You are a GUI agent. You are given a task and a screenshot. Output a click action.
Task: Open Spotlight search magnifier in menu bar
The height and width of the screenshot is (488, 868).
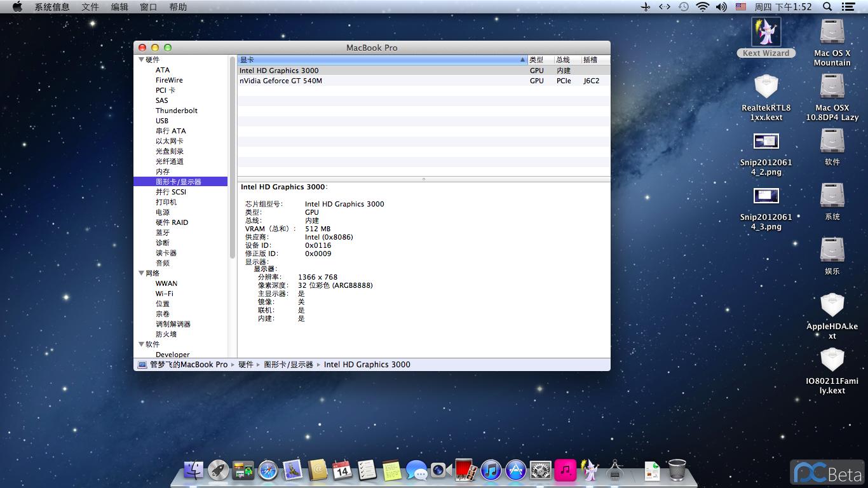click(827, 7)
